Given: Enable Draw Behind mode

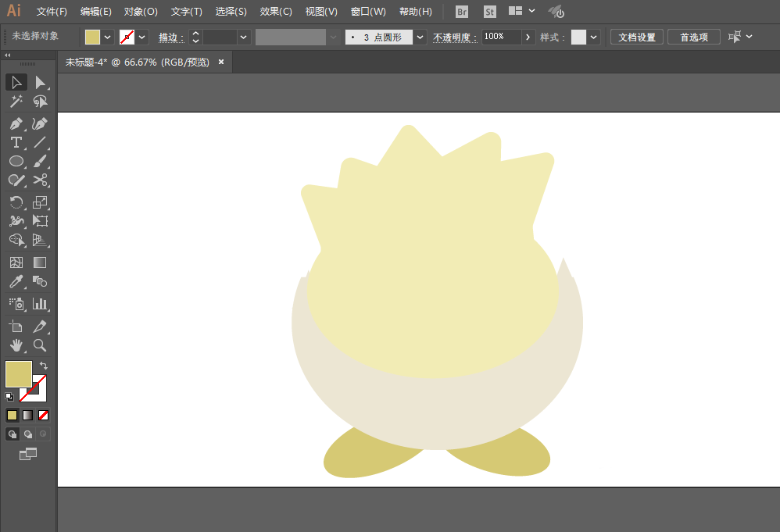Looking at the screenshot, I should click(x=28, y=434).
